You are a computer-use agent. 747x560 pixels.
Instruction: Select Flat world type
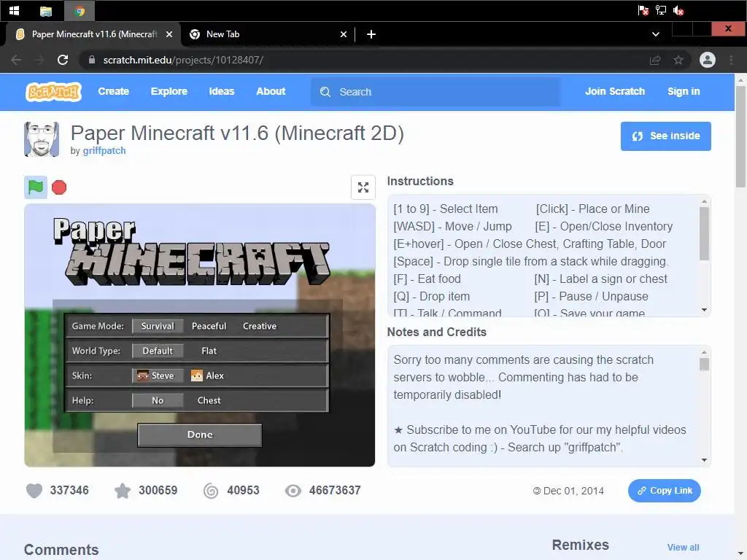[209, 351]
